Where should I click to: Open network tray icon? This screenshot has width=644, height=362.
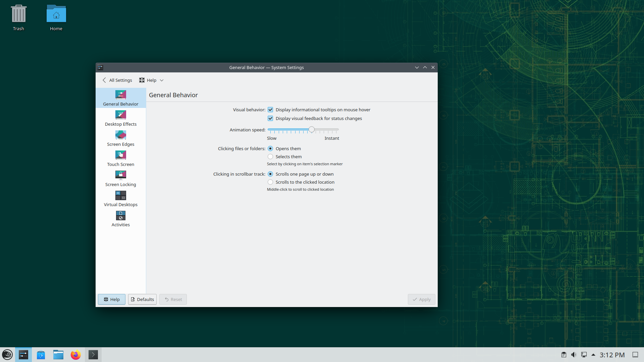tap(584, 355)
